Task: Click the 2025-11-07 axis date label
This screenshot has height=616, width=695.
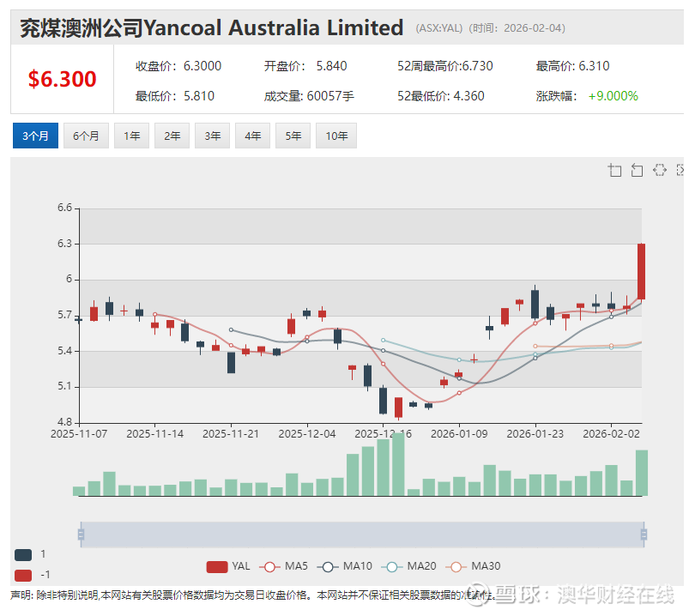Action: click(79, 434)
